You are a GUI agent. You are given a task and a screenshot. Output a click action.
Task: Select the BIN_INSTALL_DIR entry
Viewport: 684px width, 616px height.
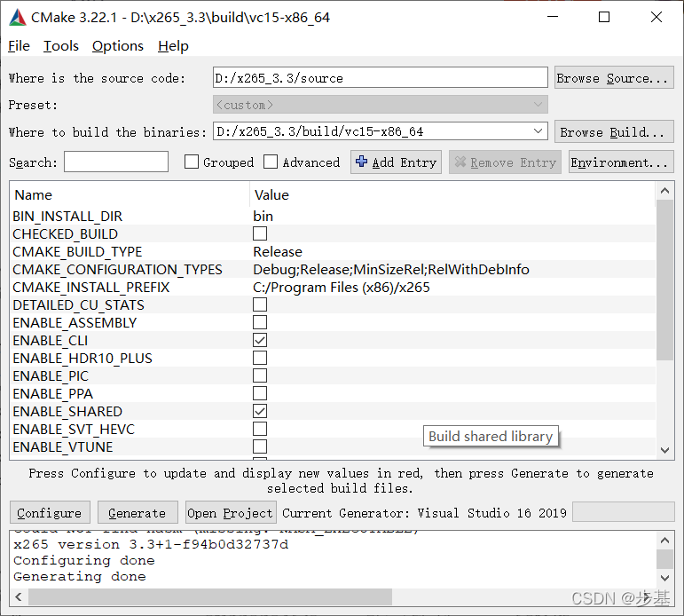point(67,216)
